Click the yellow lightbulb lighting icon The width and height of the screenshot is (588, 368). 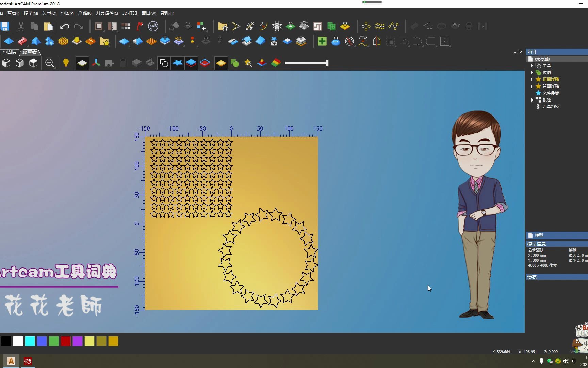tap(66, 63)
